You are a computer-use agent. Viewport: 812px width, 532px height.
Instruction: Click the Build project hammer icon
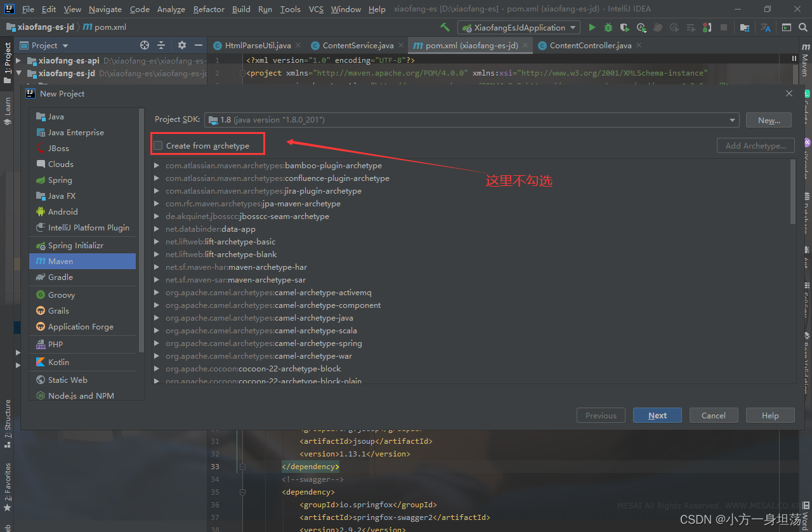445,27
